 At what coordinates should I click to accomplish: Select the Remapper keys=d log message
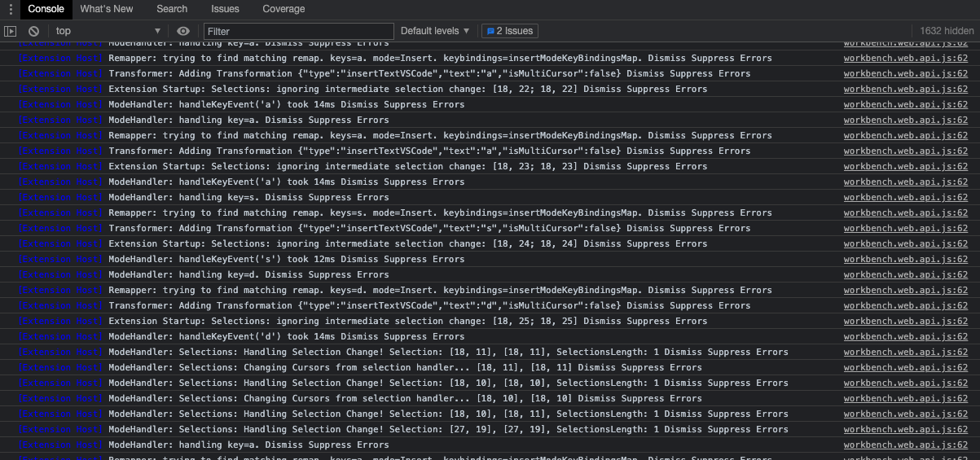440,290
